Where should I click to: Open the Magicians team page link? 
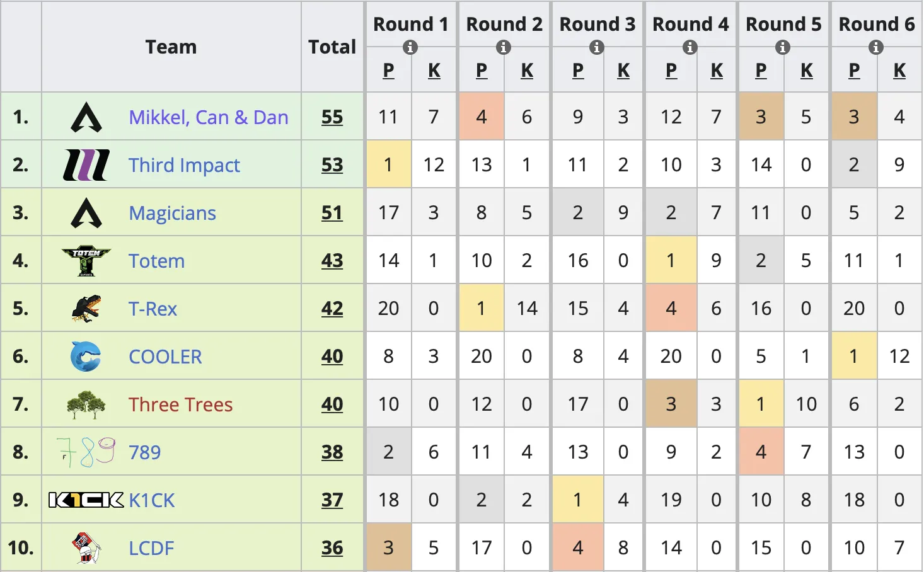(172, 213)
